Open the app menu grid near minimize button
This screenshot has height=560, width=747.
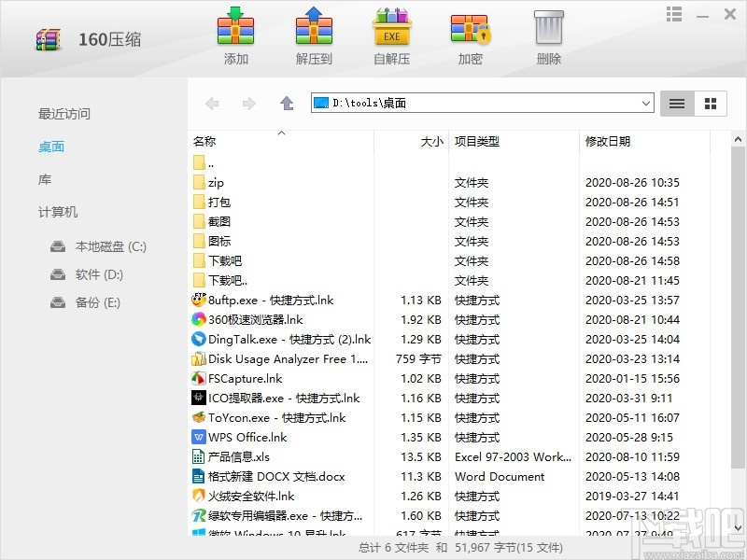(x=673, y=14)
